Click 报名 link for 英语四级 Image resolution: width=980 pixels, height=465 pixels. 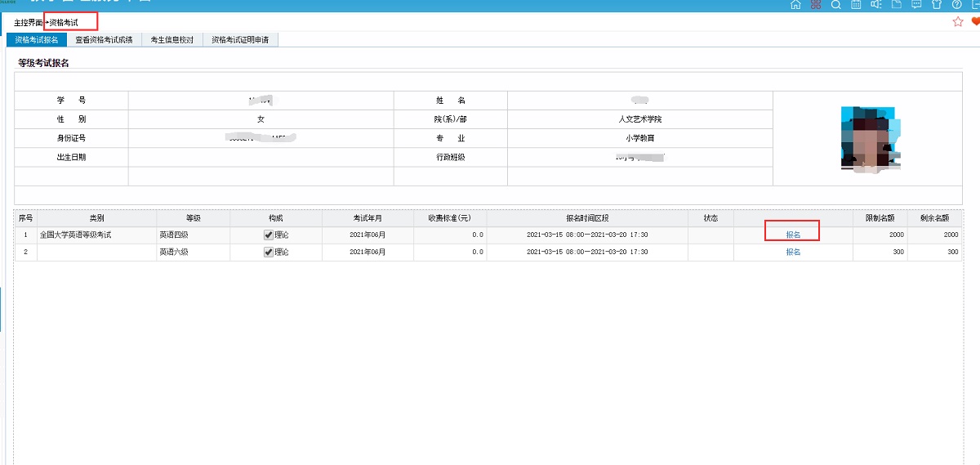793,235
